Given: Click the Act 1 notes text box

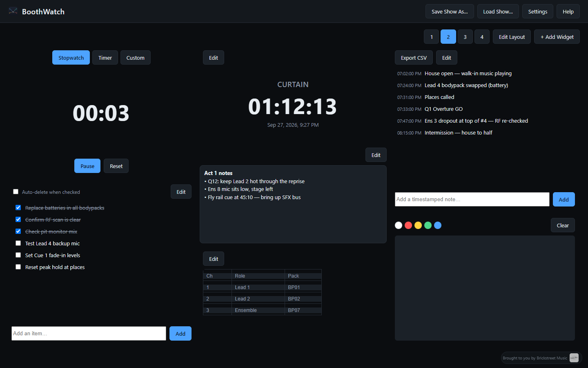Looking at the screenshot, I should click(293, 204).
